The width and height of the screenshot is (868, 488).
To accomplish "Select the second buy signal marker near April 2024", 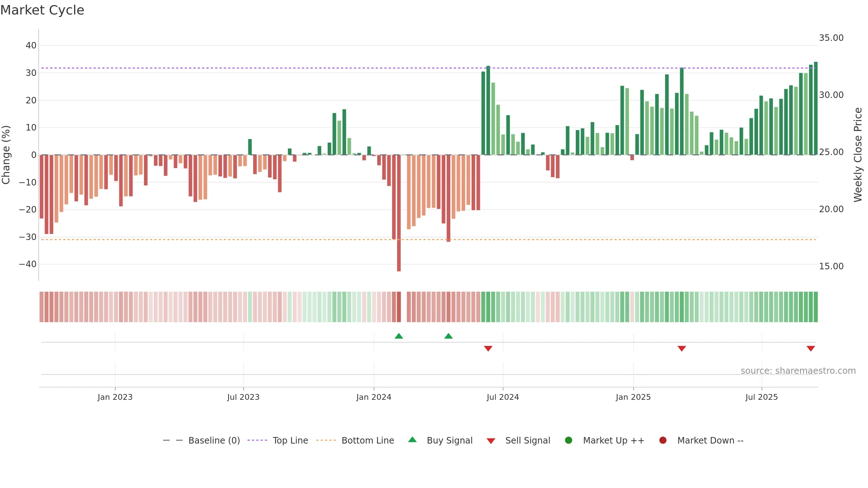I will point(448,336).
